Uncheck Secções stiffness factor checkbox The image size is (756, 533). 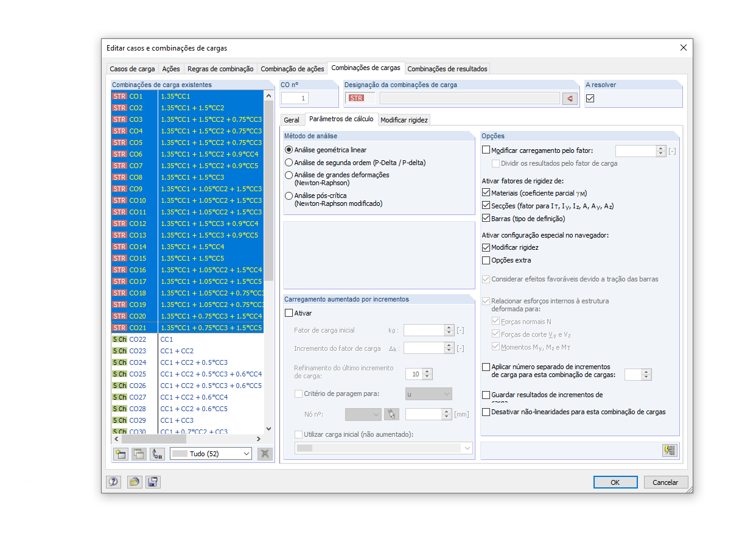486,206
